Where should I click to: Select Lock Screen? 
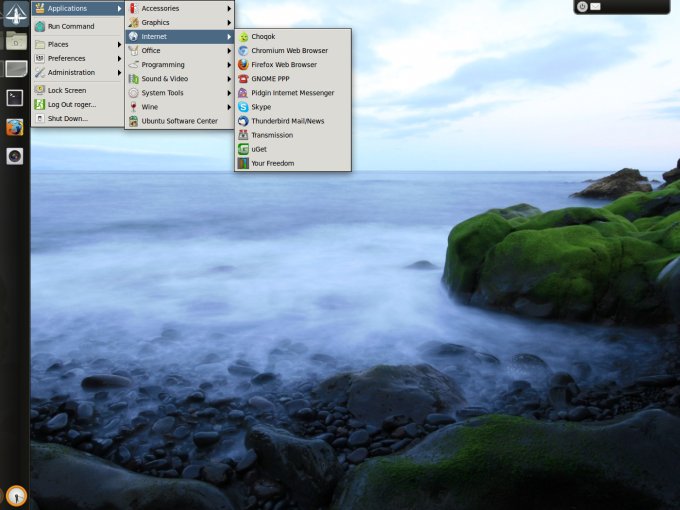[78, 90]
